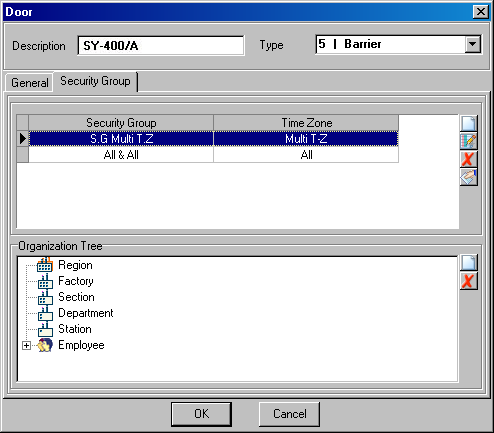Expand the Employee tree node
The height and width of the screenshot is (433, 494).
click(x=26, y=346)
